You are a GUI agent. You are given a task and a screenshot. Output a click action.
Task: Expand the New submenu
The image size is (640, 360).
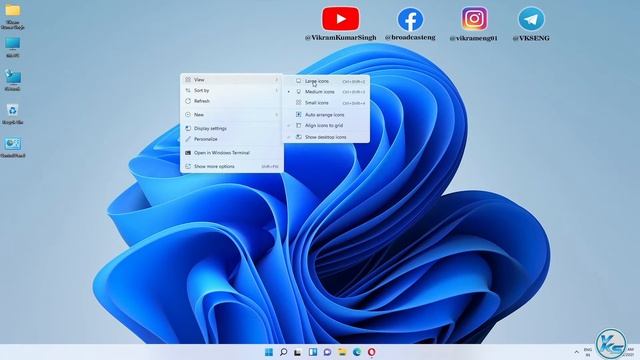(231, 115)
